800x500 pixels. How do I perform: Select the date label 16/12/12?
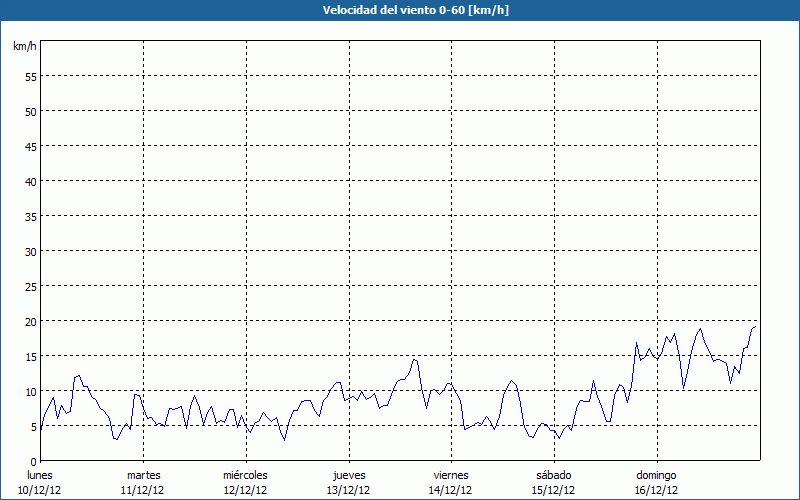click(x=656, y=490)
